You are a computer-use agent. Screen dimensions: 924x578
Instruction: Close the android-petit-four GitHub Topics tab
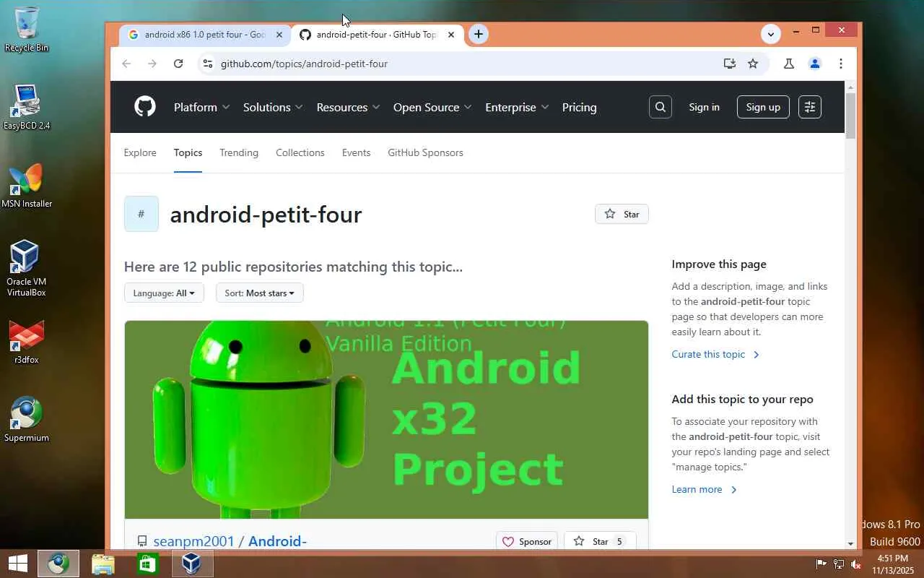[x=451, y=35]
